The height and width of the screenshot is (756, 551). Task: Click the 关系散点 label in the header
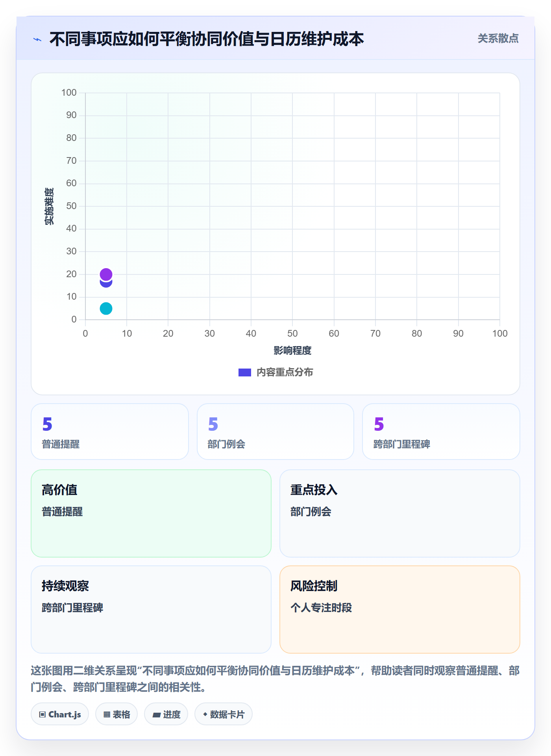(498, 39)
